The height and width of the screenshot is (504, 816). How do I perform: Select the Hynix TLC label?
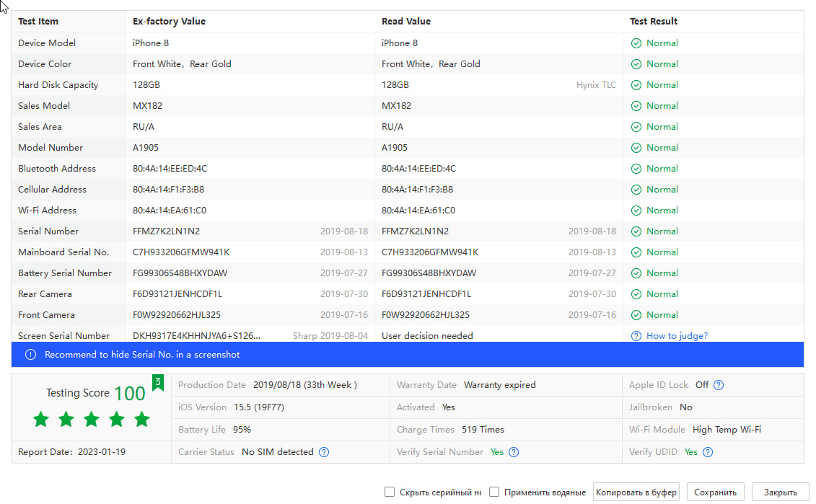click(596, 85)
